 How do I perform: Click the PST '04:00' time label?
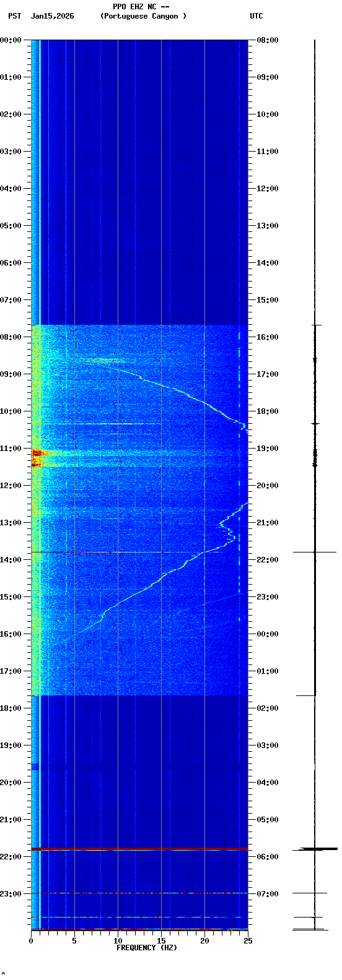click(x=11, y=189)
